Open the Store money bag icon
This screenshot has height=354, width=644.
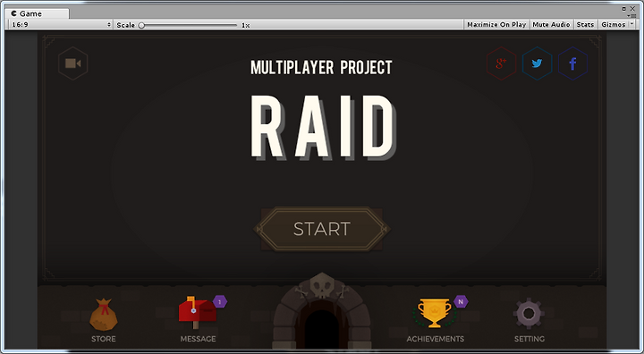click(x=104, y=315)
